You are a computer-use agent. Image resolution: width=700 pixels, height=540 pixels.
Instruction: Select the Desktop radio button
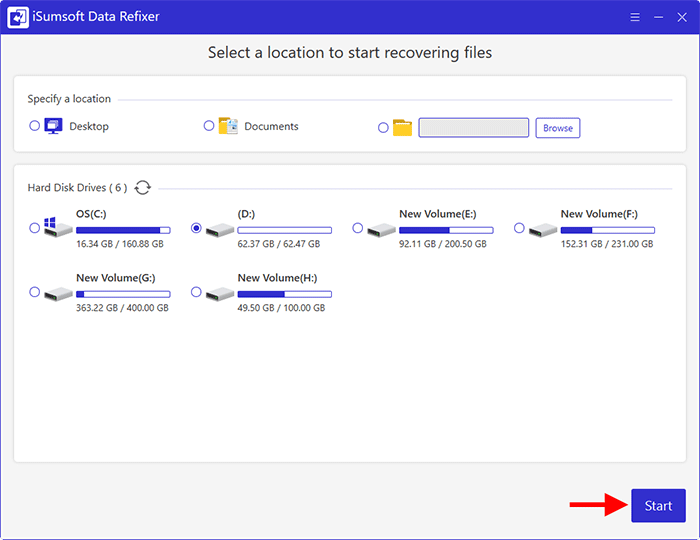[34, 126]
